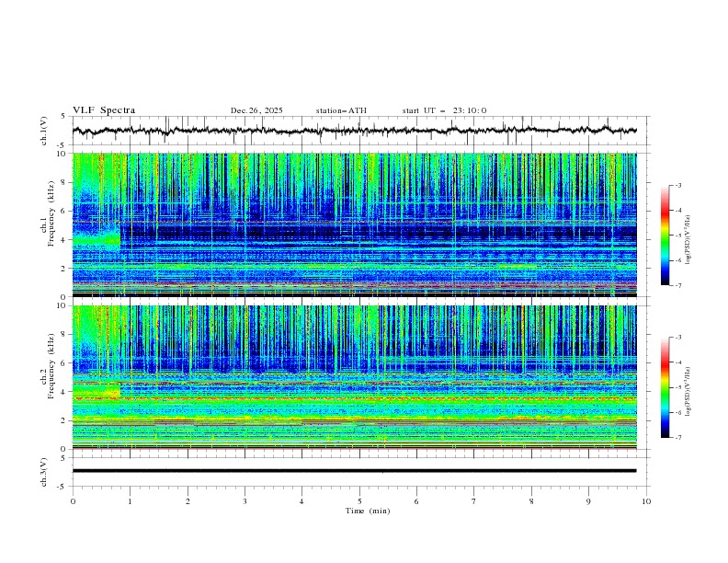Image resolution: width=728 pixels, height=563 pixels.
Task: Click the ch.2 spectrogram color scale bar
Action: [x=665, y=387]
